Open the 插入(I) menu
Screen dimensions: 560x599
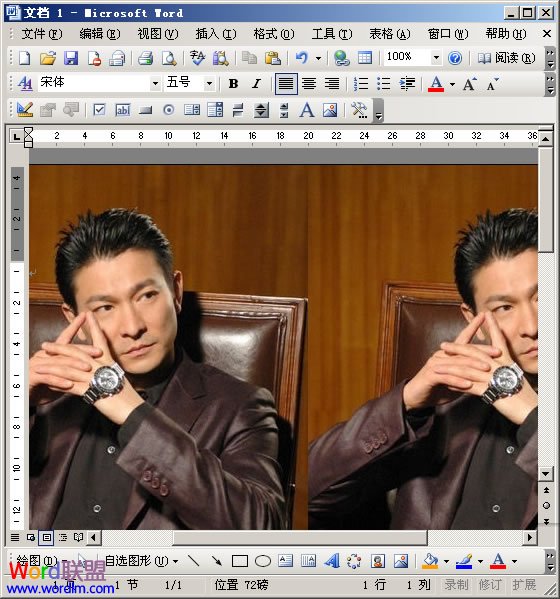pos(216,34)
